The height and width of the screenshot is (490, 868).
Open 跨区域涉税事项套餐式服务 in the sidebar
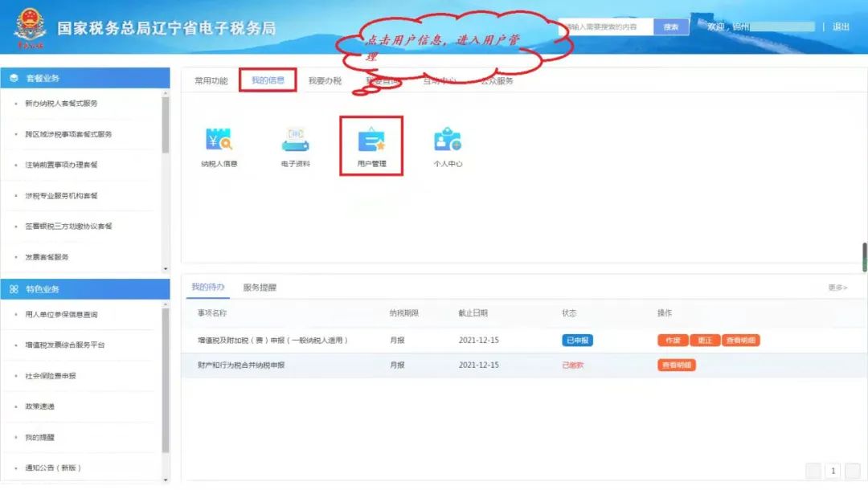68,134
